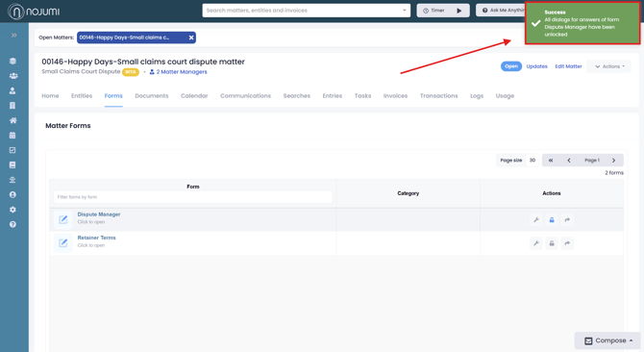Change the page size value 30
The image size is (644, 352).
(x=533, y=161)
